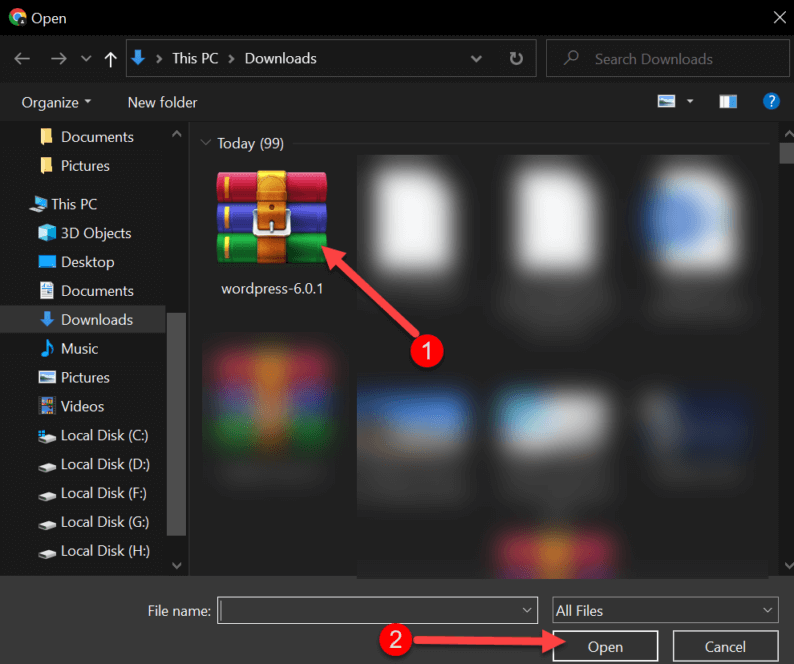
Task: Click the search magnifier icon
Action: [x=571, y=58]
